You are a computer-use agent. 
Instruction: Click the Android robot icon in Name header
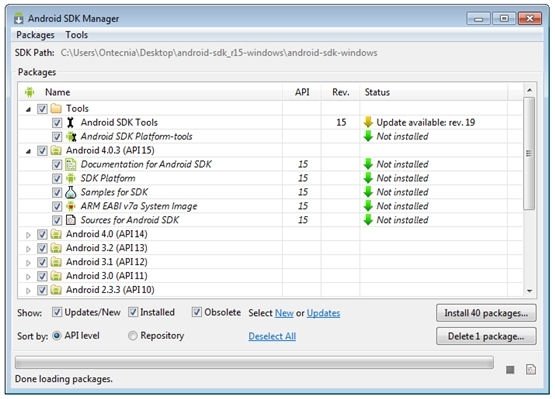coord(29,92)
